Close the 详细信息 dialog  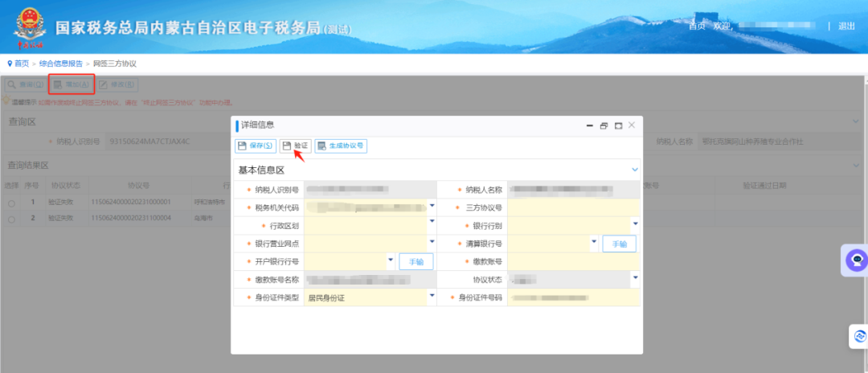[x=632, y=125]
